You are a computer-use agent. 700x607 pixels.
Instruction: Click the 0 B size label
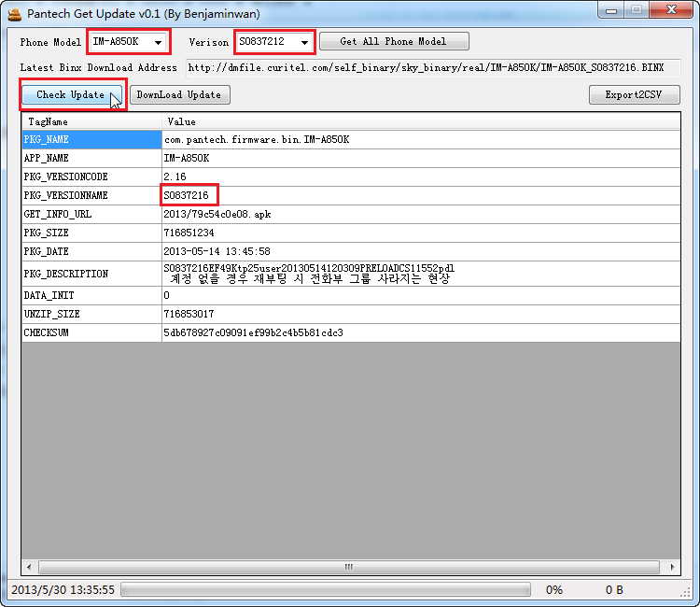[x=614, y=590]
